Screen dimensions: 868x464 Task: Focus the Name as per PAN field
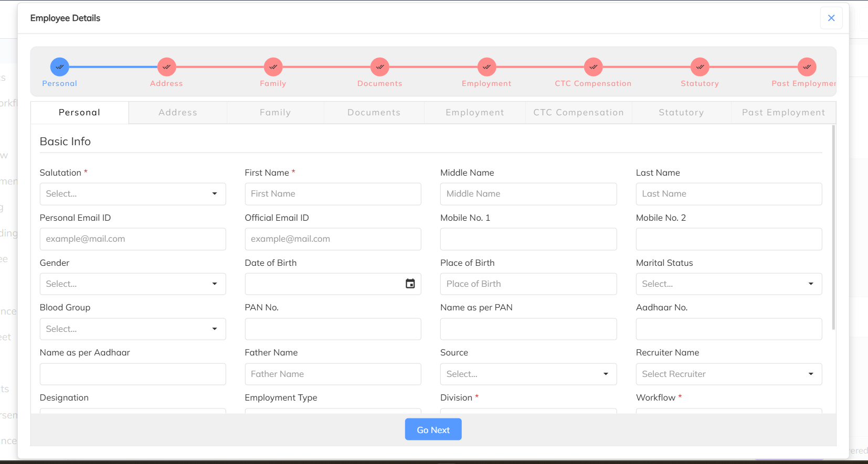point(528,329)
